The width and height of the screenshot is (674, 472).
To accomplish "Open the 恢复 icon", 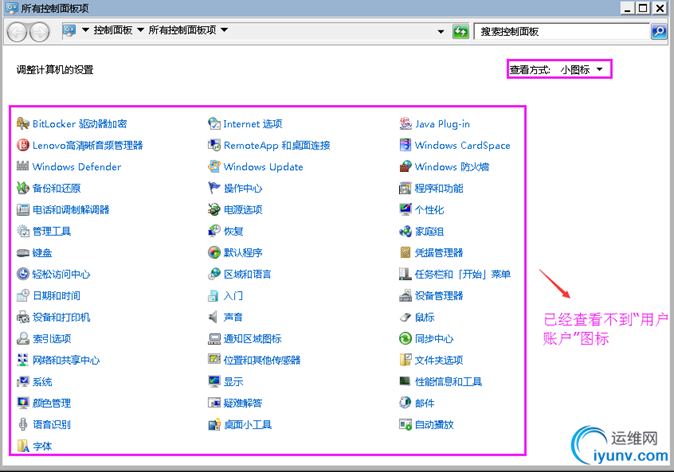I will tap(214, 231).
